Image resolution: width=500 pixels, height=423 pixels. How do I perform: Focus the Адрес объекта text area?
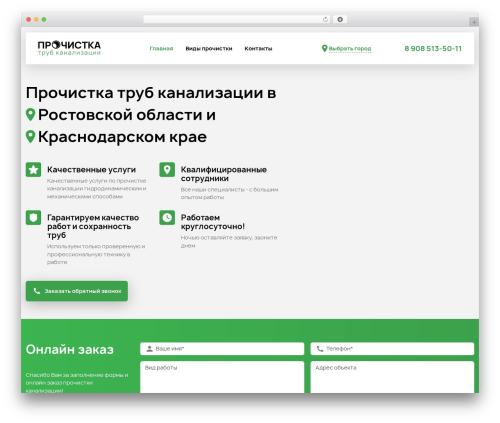pyautogui.click(x=392, y=377)
